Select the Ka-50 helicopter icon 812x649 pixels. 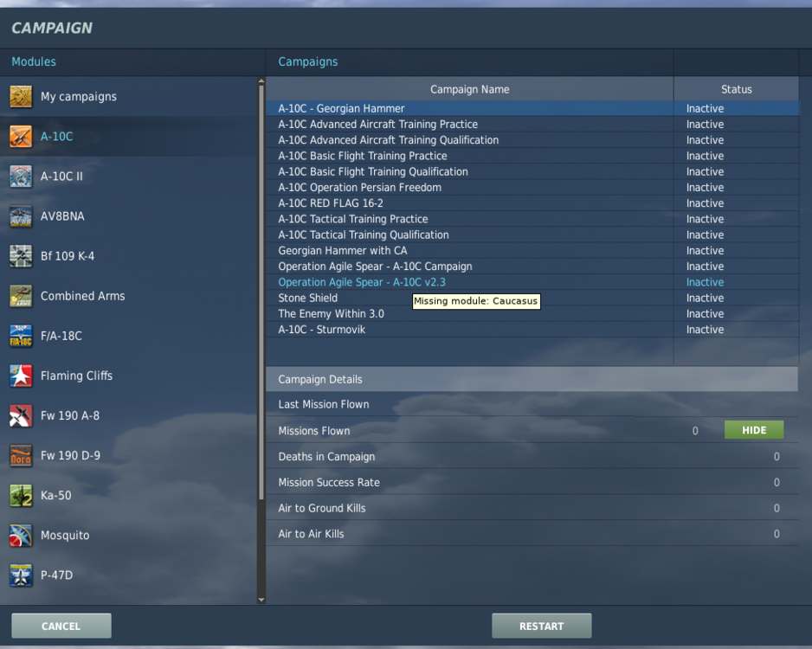click(21, 495)
